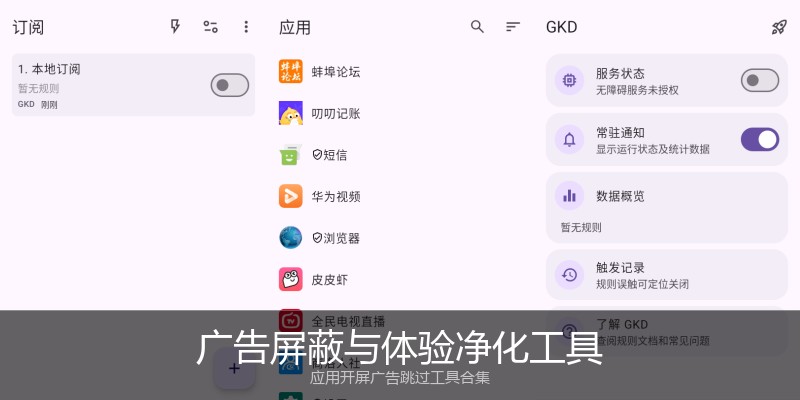
Task: Open the green 短信 app icon
Action: (x=291, y=155)
